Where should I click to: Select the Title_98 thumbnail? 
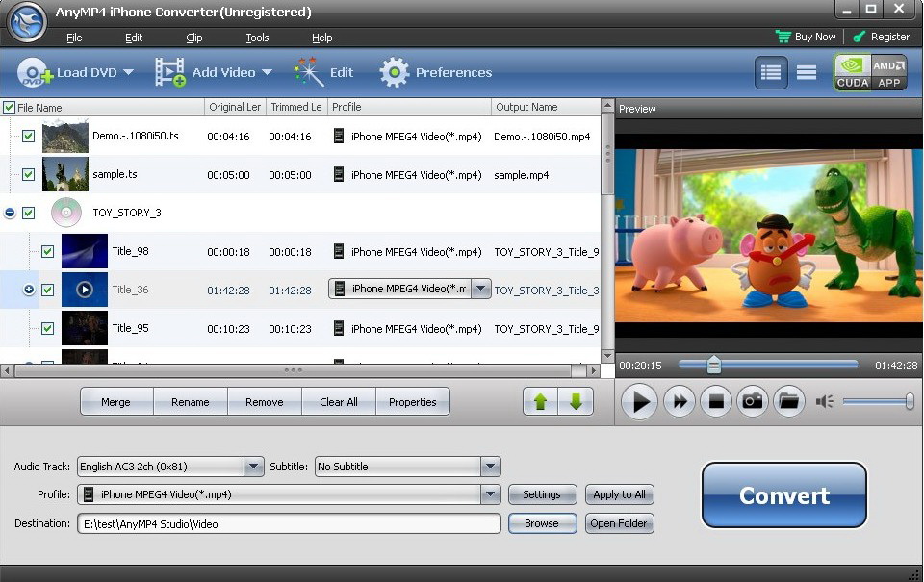tap(85, 251)
